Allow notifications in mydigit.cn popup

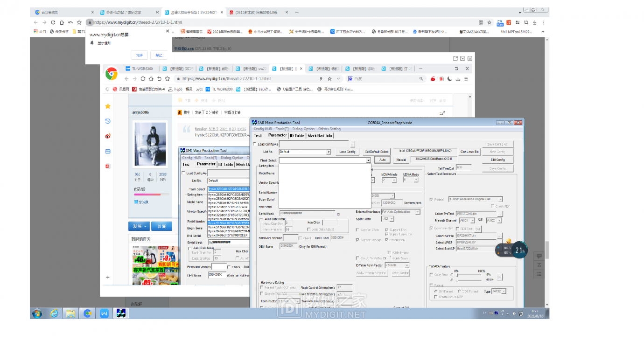coord(139,55)
